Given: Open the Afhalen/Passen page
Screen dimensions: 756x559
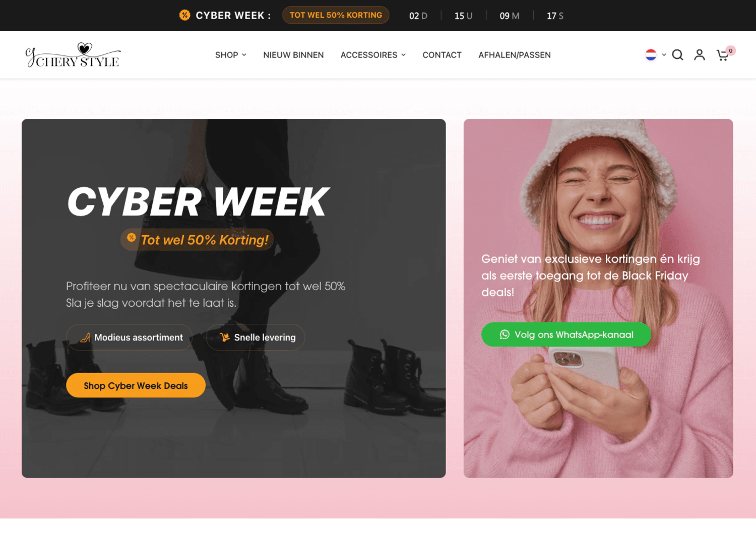Looking at the screenshot, I should [x=515, y=55].
